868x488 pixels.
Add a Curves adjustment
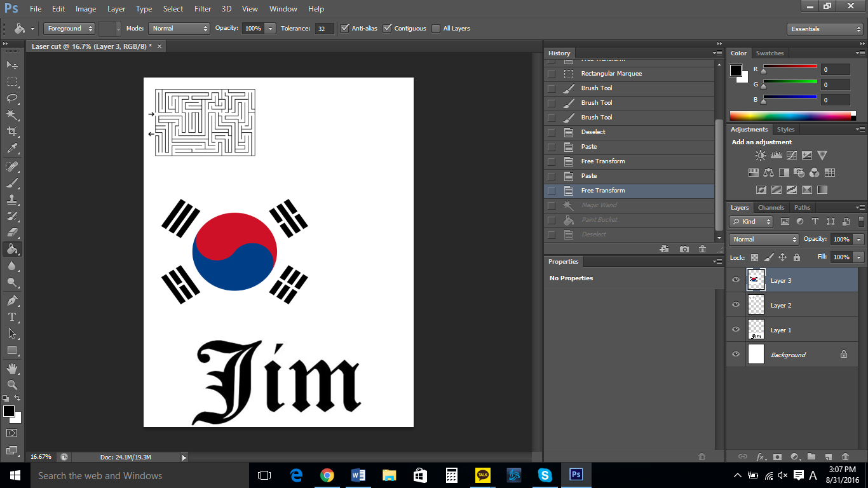click(792, 155)
